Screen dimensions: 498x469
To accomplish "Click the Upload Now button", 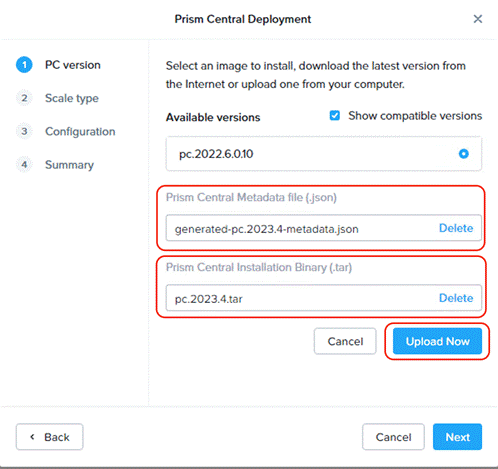I will [x=437, y=341].
